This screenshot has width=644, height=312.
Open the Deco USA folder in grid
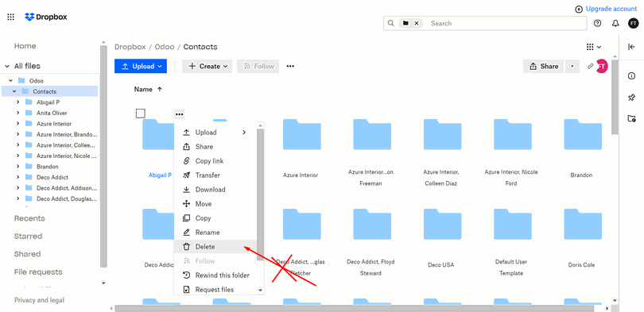442,224
